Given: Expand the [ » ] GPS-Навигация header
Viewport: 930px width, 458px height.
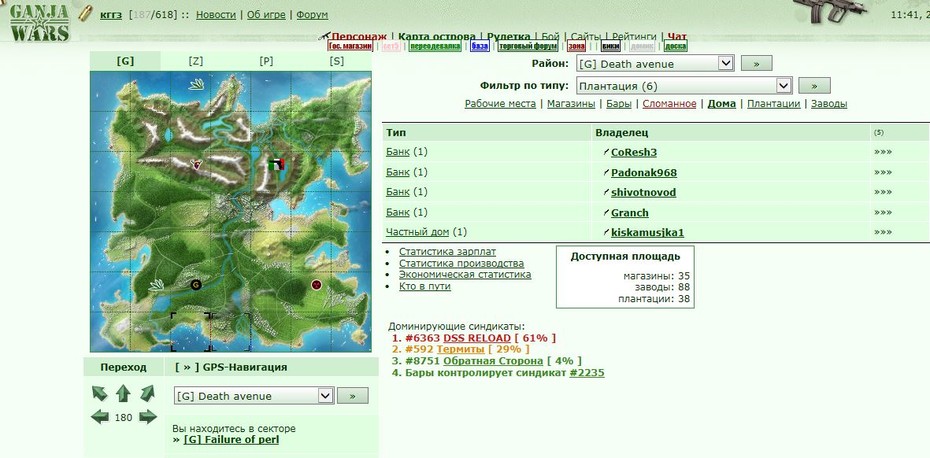Looking at the screenshot, I should [x=231, y=367].
